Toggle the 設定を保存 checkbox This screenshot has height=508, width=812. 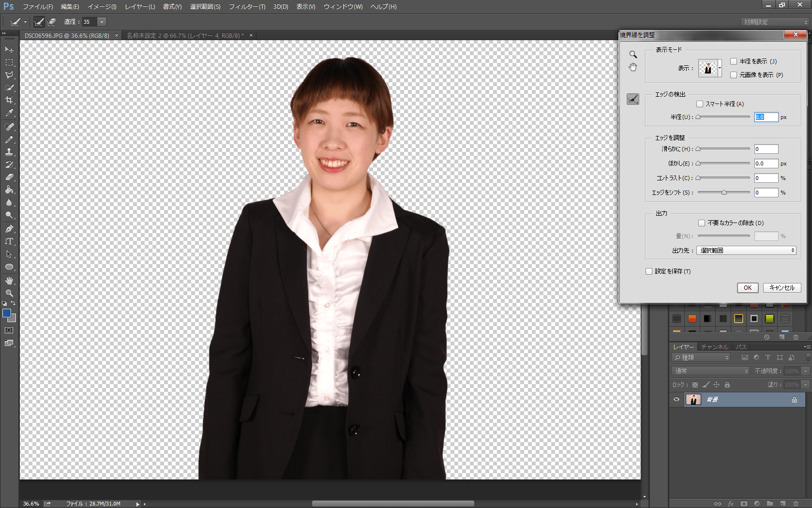(649, 271)
